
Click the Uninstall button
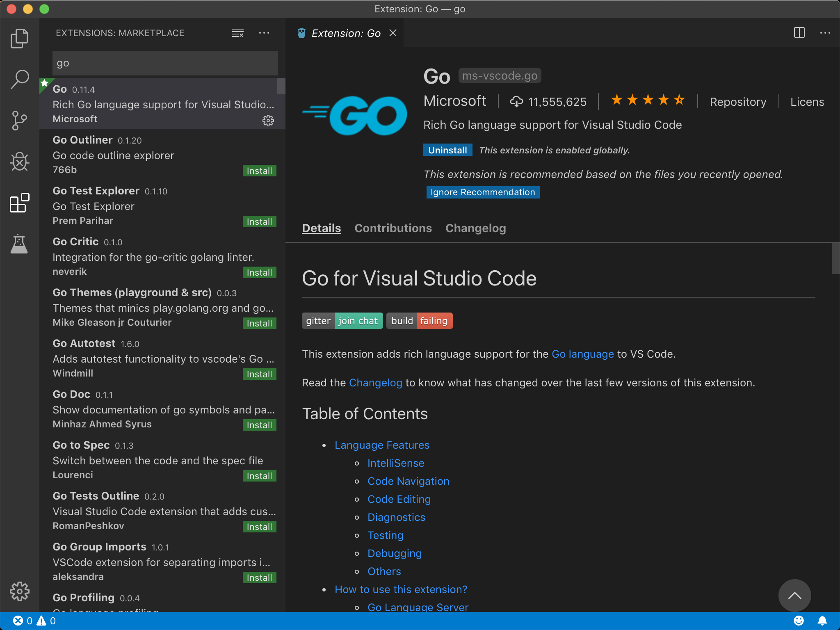coord(447,150)
